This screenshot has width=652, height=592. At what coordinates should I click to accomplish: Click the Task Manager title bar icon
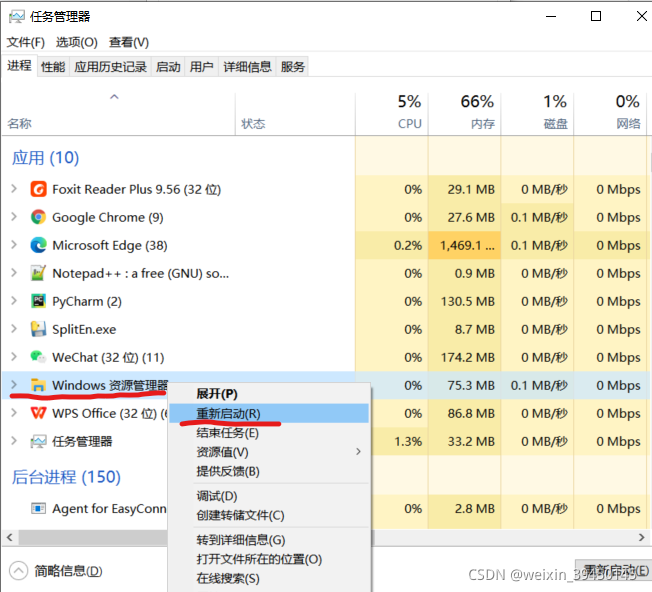tap(17, 17)
